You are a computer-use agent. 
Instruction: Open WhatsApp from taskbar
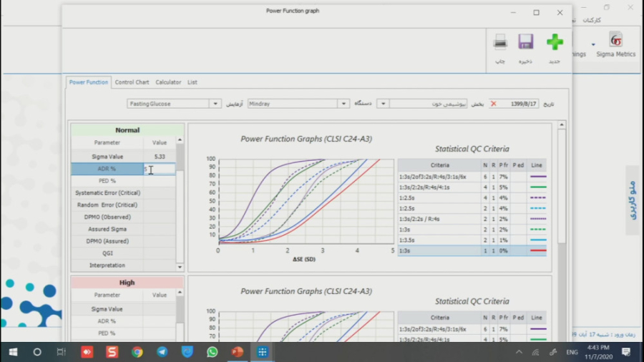pyautogui.click(x=212, y=352)
